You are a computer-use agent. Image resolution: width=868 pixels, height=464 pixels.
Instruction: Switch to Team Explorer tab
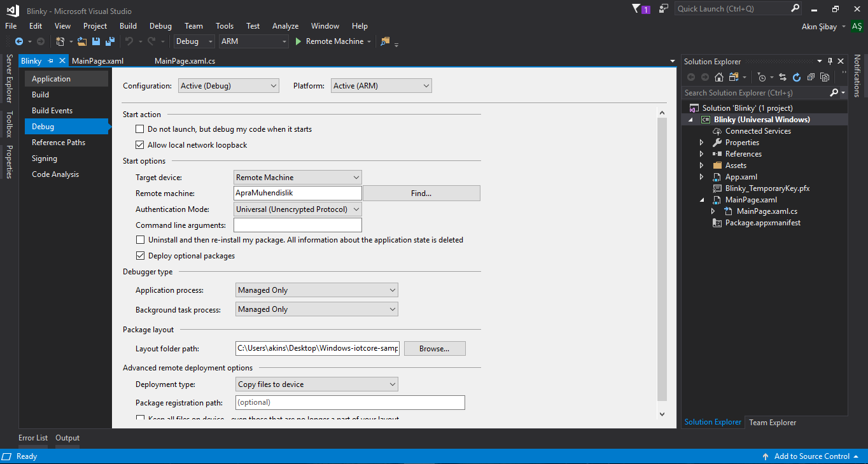(773, 423)
